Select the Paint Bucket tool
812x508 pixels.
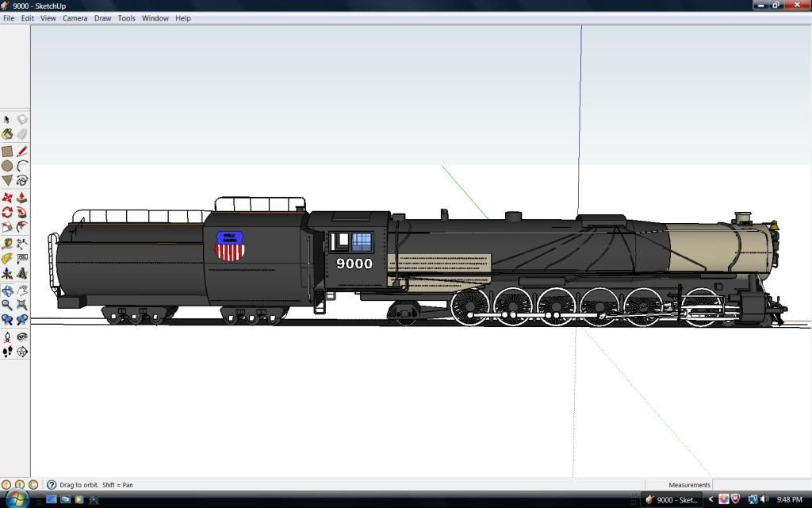point(6,134)
